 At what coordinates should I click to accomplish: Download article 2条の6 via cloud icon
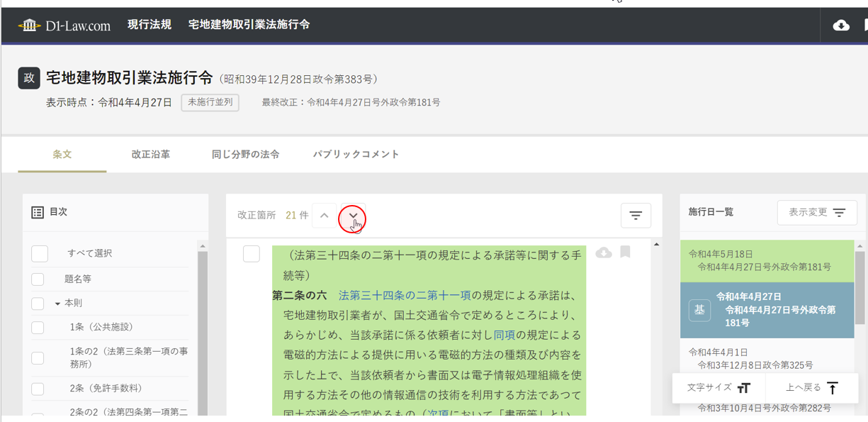[x=604, y=252]
